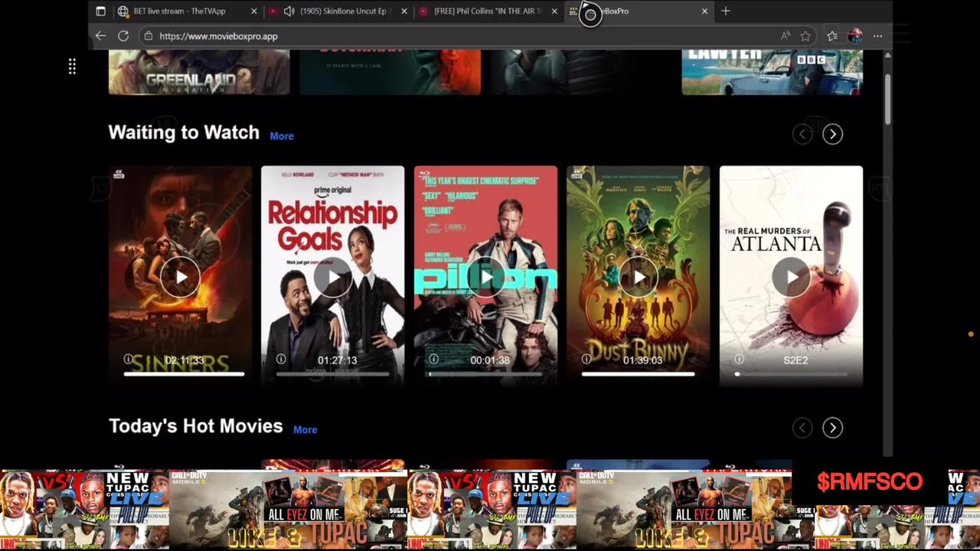This screenshot has width=980, height=551.
Task: Play the Dust Bunny movie
Action: [x=638, y=277]
